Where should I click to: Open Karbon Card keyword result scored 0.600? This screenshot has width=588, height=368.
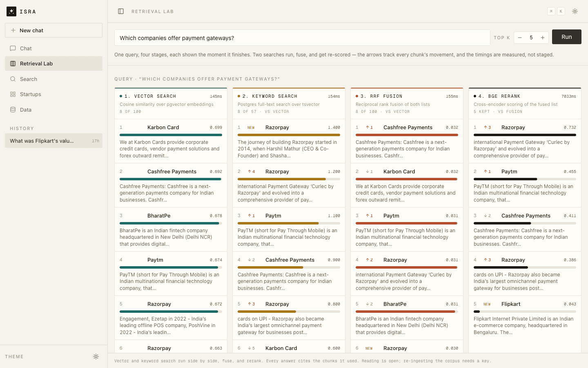pyautogui.click(x=289, y=347)
